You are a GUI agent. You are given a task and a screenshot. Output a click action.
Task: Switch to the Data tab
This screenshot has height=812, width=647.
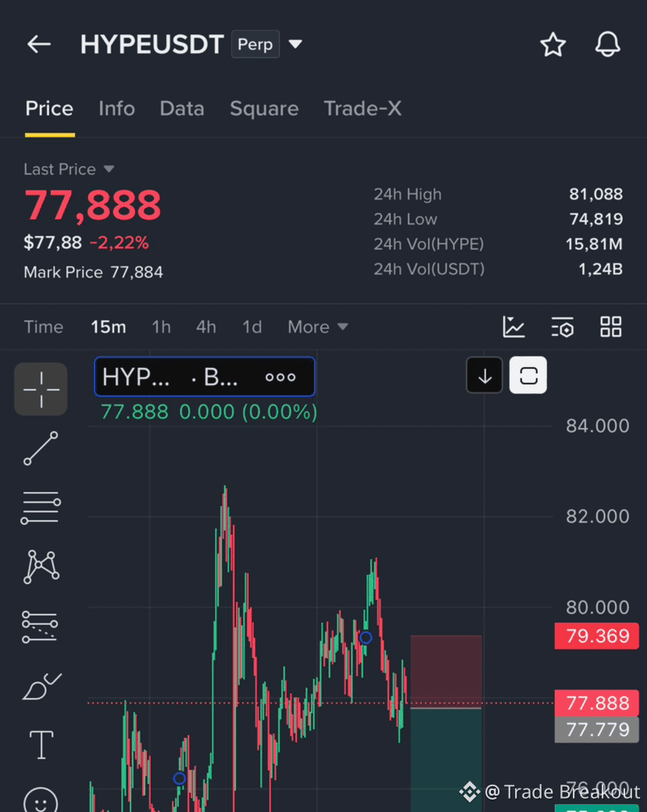[182, 108]
